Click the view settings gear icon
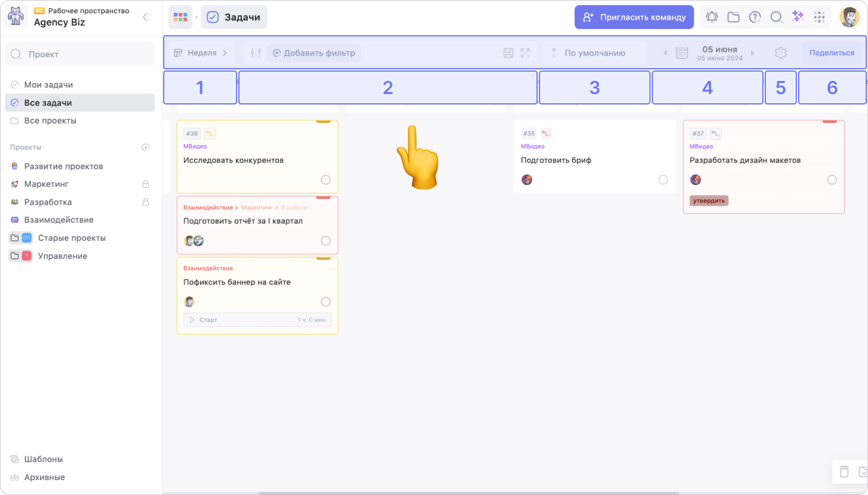Image resolution: width=868 pixels, height=495 pixels. 780,53
